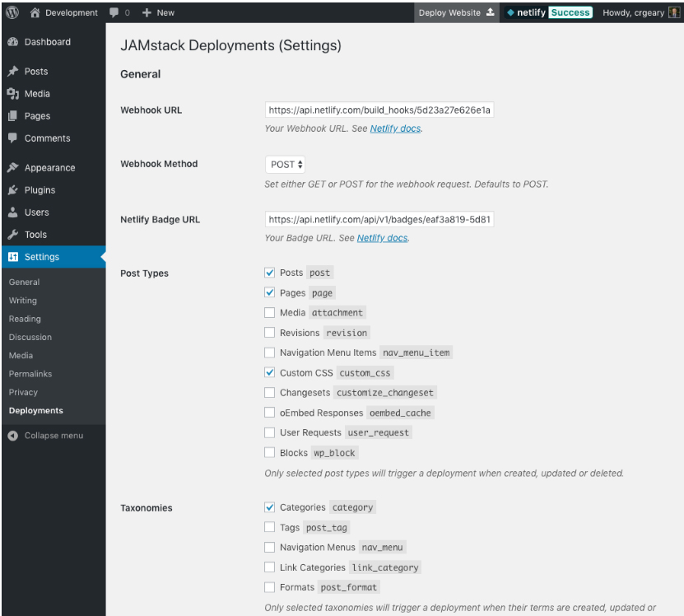Image resolution: width=684 pixels, height=616 pixels.
Task: Click the Collapse menu arrow icon
Action: (14, 435)
